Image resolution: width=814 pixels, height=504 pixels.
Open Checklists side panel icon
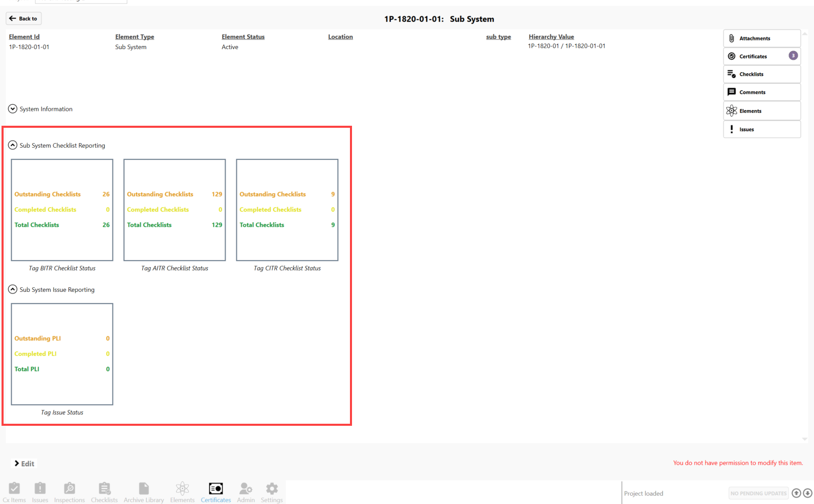pos(732,74)
